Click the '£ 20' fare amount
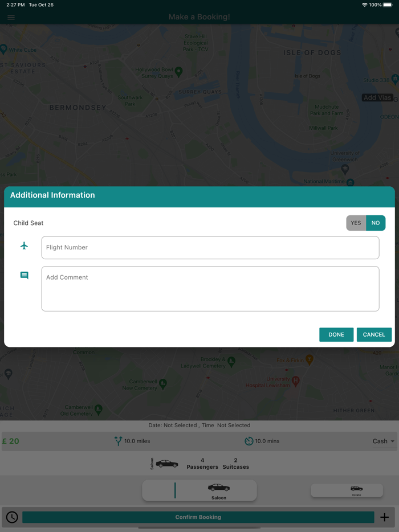This screenshot has width=399, height=532. (x=10, y=441)
